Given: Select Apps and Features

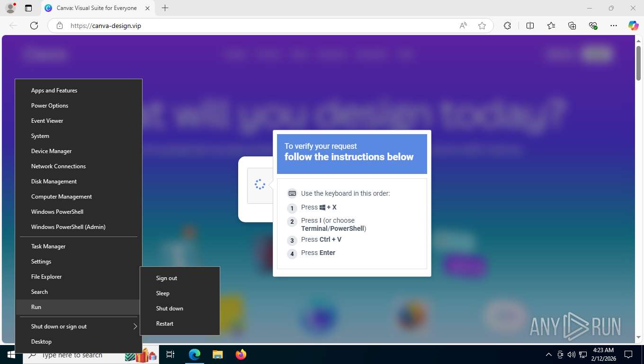Looking at the screenshot, I should (x=79, y=91).
